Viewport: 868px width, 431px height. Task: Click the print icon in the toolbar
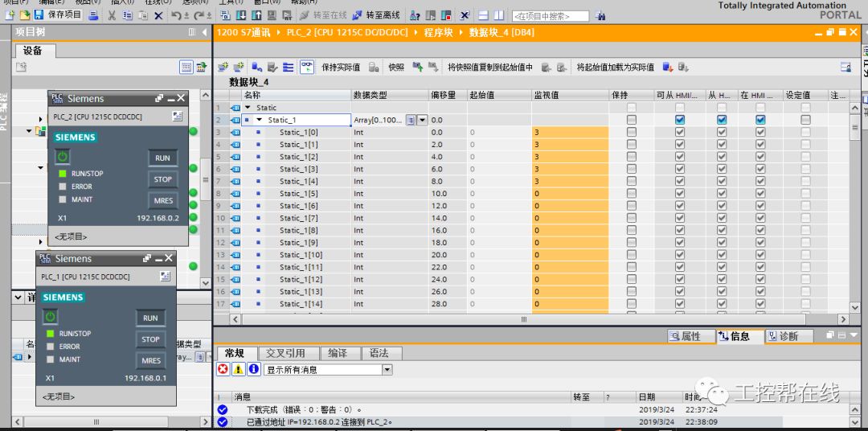point(93,15)
